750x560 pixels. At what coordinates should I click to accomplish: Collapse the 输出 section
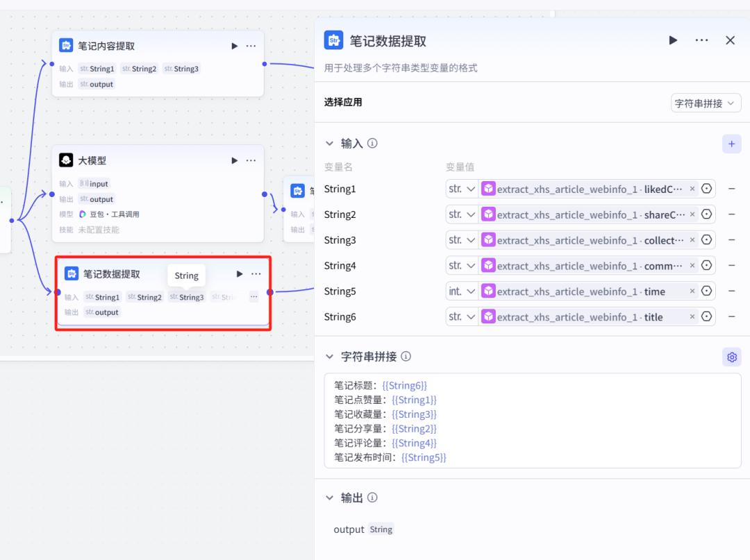click(x=330, y=498)
